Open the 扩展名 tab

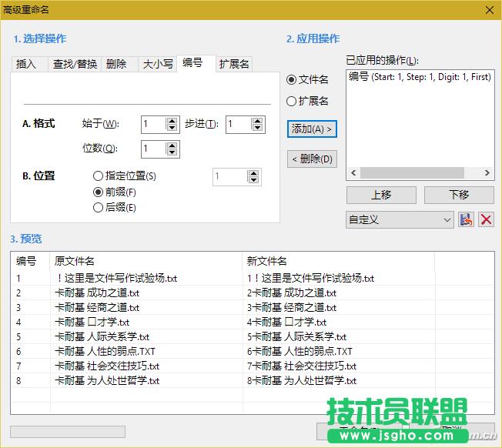[x=233, y=65]
